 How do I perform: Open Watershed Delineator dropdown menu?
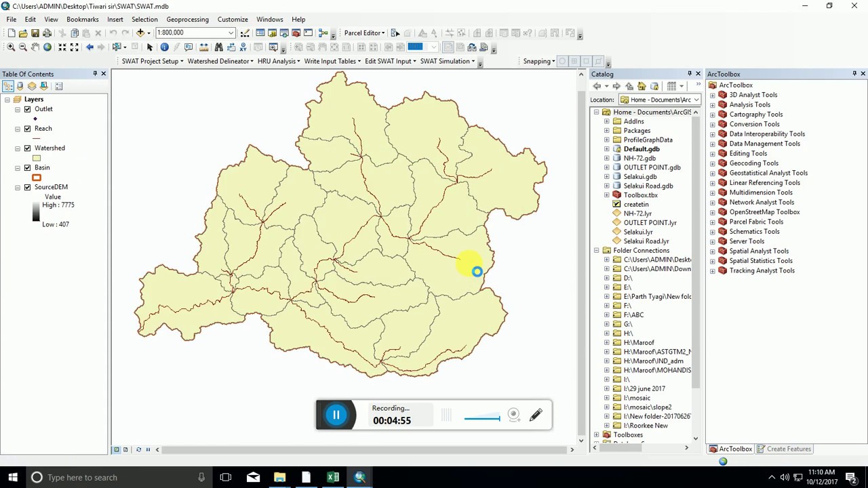tap(220, 61)
